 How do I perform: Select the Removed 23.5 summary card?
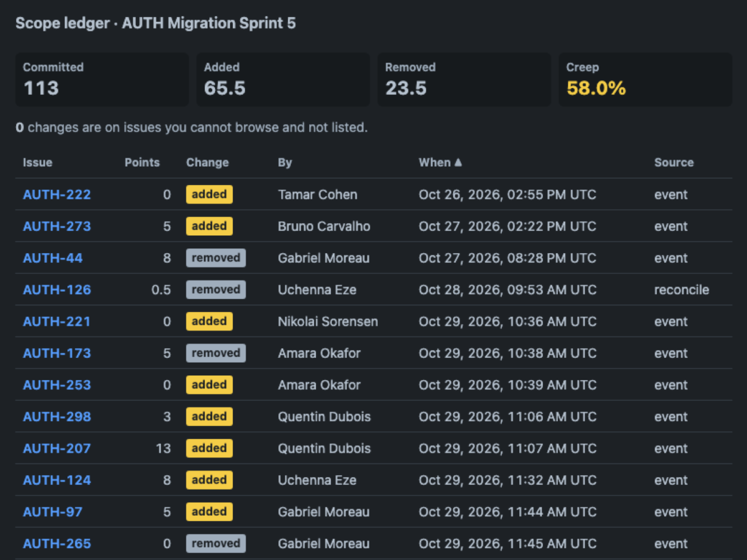464,80
